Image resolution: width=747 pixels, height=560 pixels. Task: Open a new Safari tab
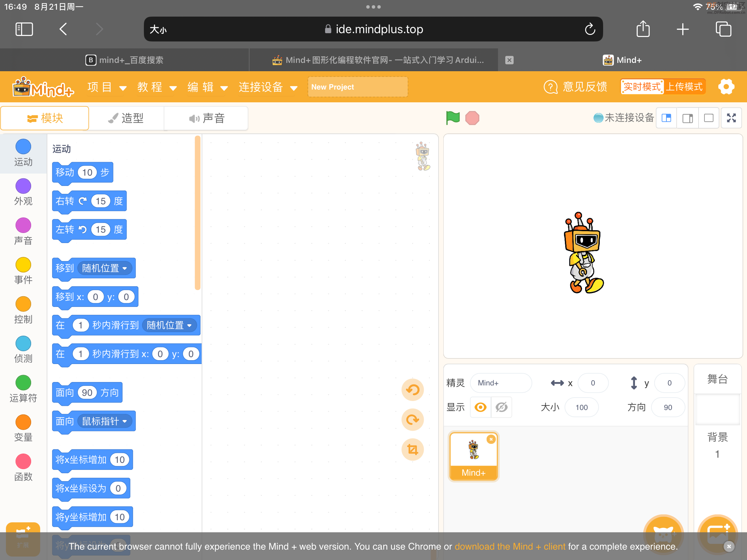(x=683, y=29)
